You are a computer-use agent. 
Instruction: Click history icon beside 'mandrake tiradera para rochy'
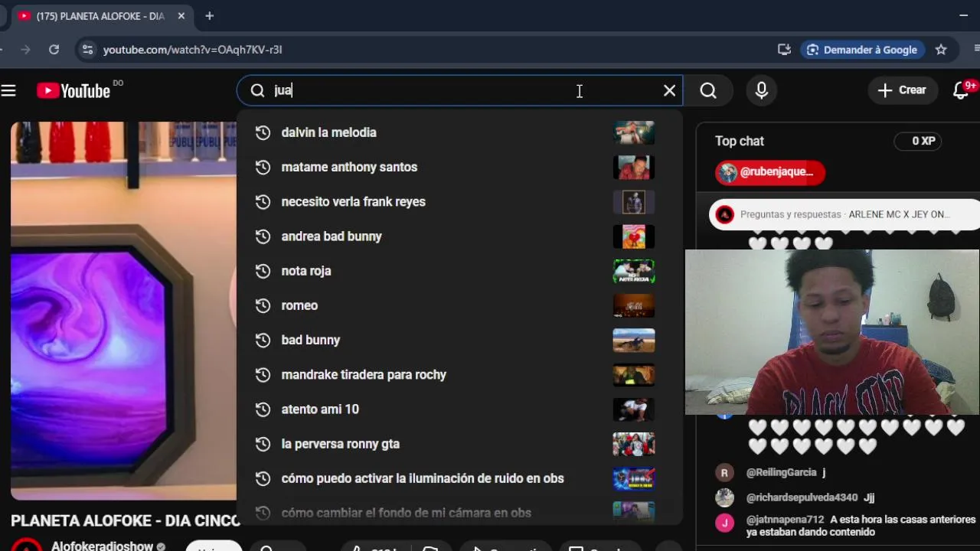pyautogui.click(x=263, y=374)
